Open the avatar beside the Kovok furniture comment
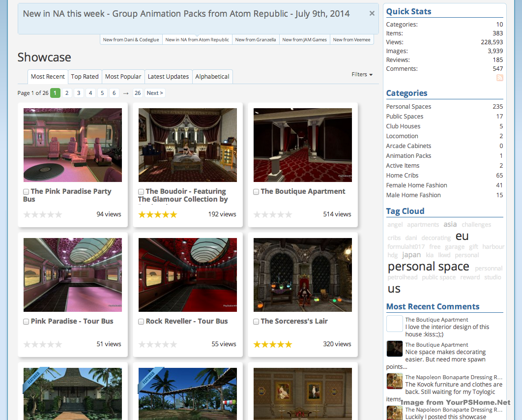This screenshot has width=522, height=420. point(395,381)
